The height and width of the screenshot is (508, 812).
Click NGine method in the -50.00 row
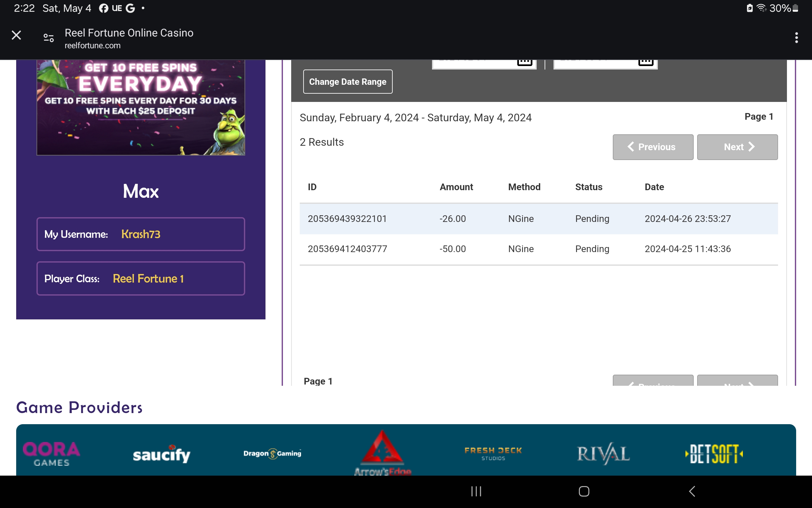(x=521, y=249)
